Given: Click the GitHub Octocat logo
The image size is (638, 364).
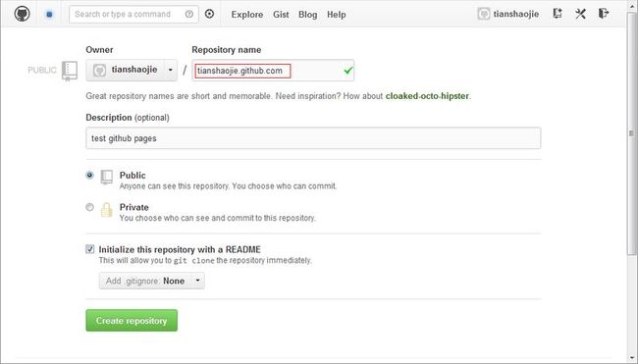Looking at the screenshot, I should (x=22, y=14).
